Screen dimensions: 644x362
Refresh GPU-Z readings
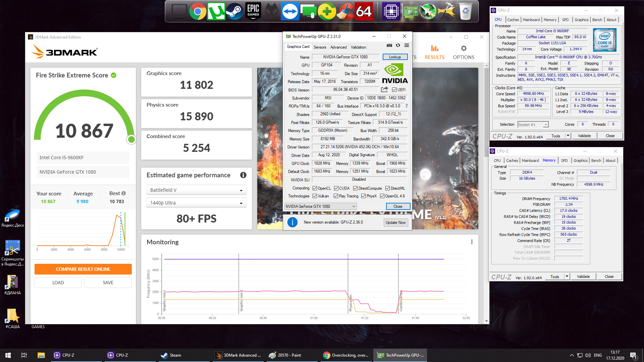(398, 45)
